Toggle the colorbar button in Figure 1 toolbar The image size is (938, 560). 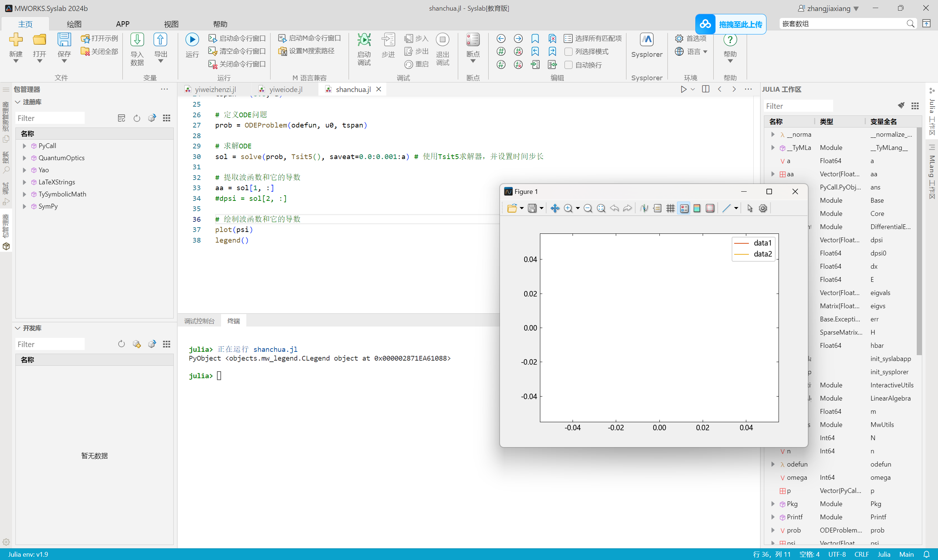697,208
